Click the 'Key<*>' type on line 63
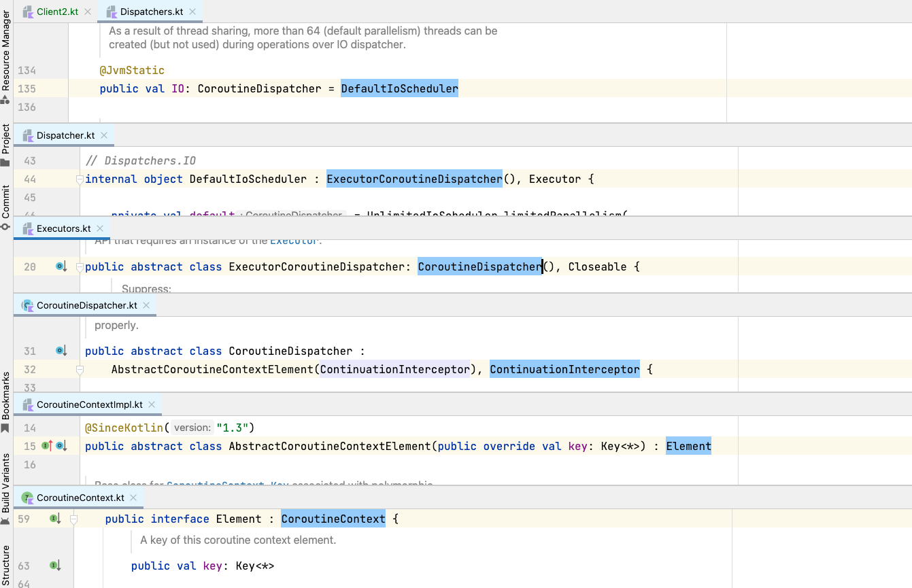Screen dimensions: 912x588 (254, 566)
